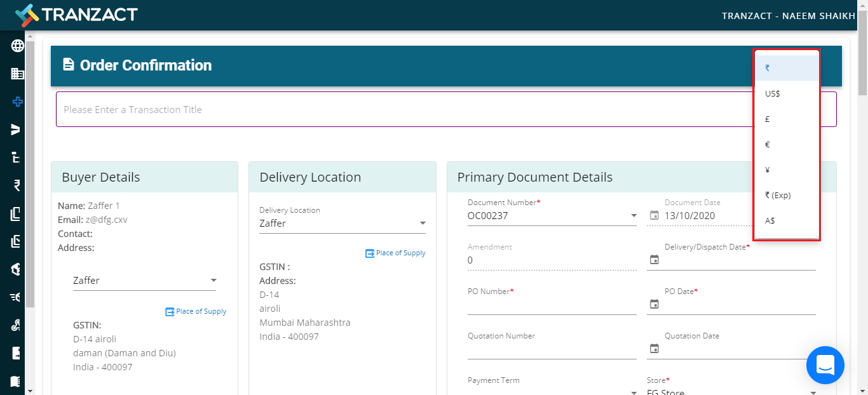868x395 pixels.
Task: Choose the € currency option
Action: (787, 144)
